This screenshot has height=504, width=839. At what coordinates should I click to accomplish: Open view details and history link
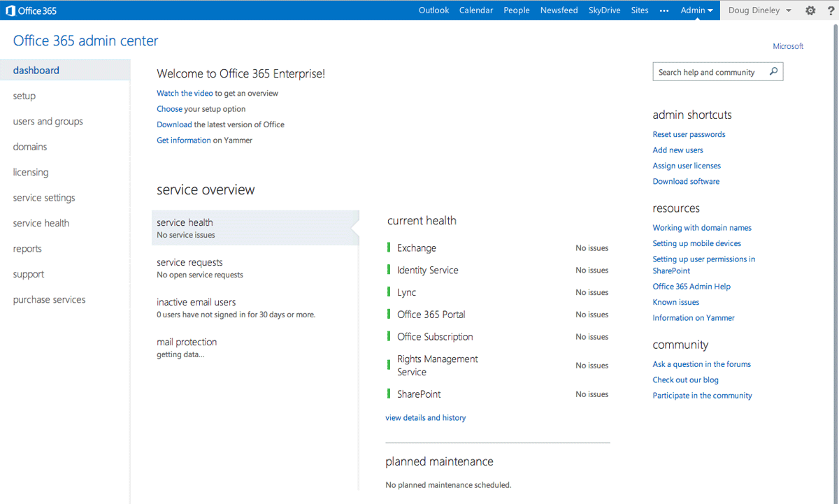[x=425, y=418]
